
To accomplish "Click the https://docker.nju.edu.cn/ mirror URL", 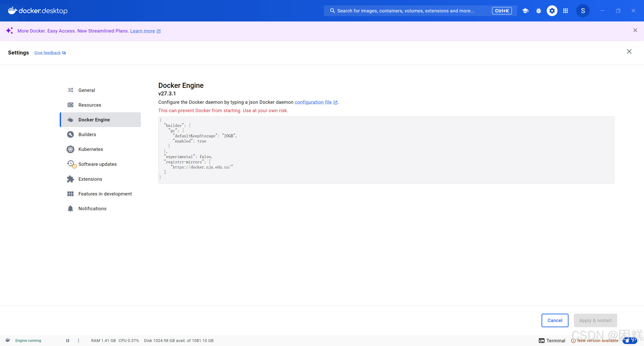I will pos(202,167).
